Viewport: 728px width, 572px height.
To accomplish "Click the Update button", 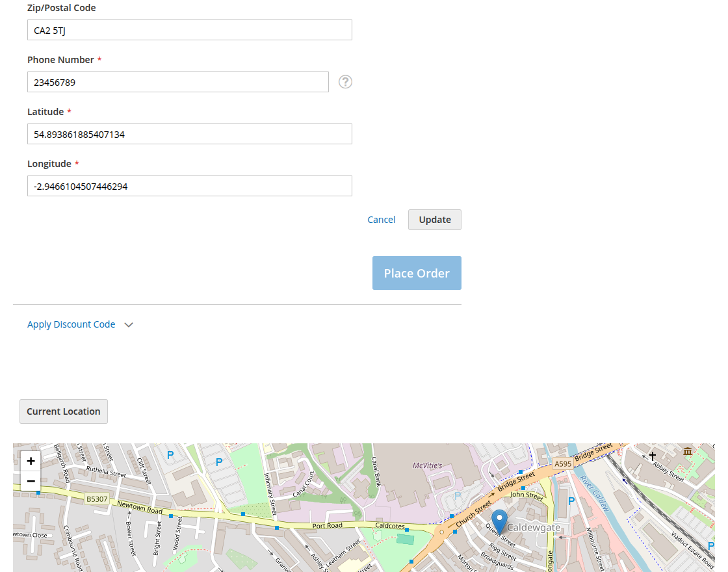I will coord(435,220).
